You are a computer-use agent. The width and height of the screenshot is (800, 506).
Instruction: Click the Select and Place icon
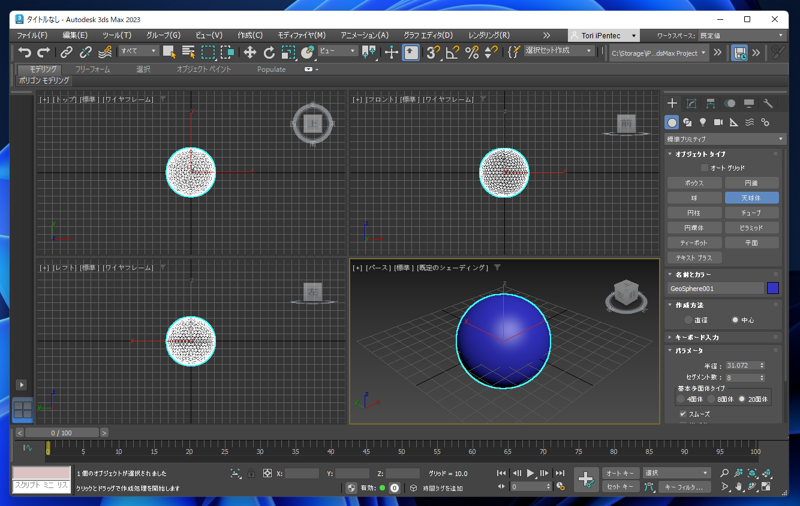[x=307, y=52]
